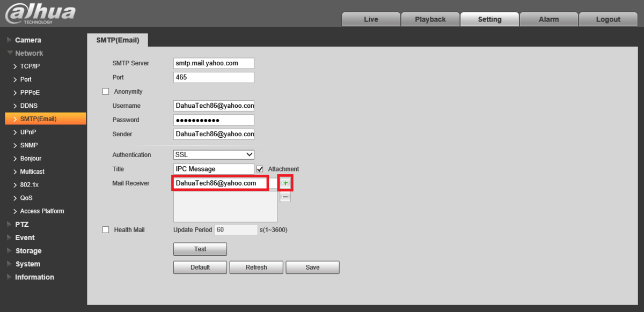This screenshot has width=644, height=312.
Task: Open the Authentication SSL dropdown
Action: point(214,155)
